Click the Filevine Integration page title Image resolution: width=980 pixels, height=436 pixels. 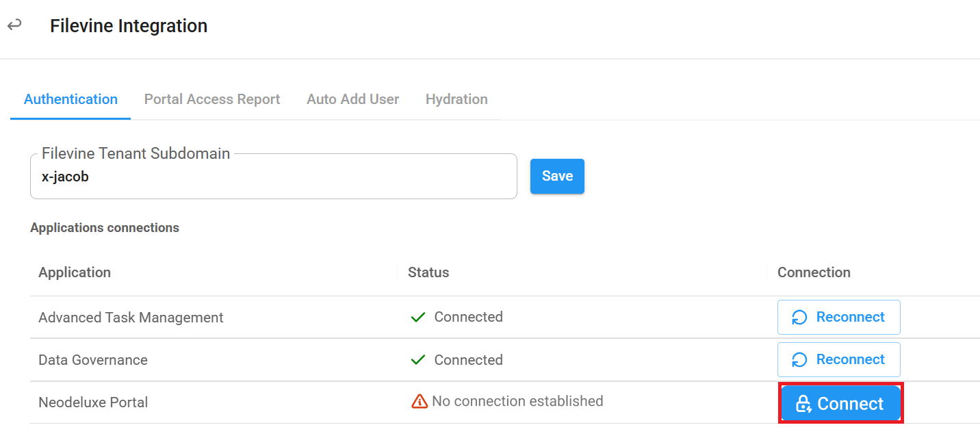click(x=129, y=26)
